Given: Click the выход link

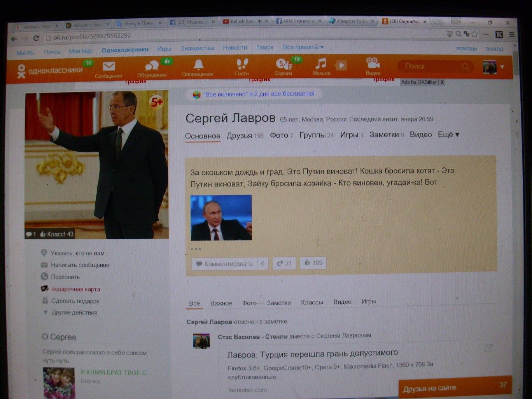Looking at the screenshot, I should pos(494,49).
